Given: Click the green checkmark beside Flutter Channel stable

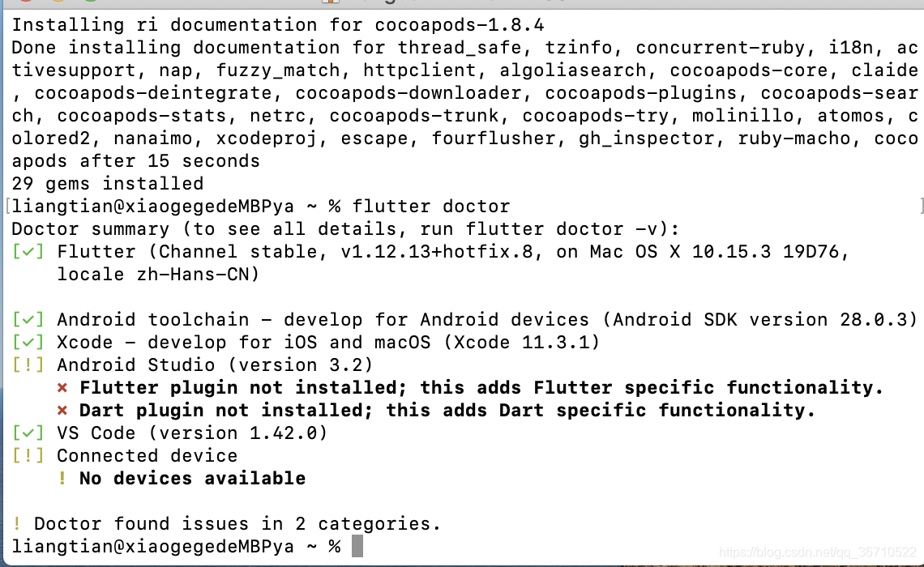Looking at the screenshot, I should coord(28,252).
